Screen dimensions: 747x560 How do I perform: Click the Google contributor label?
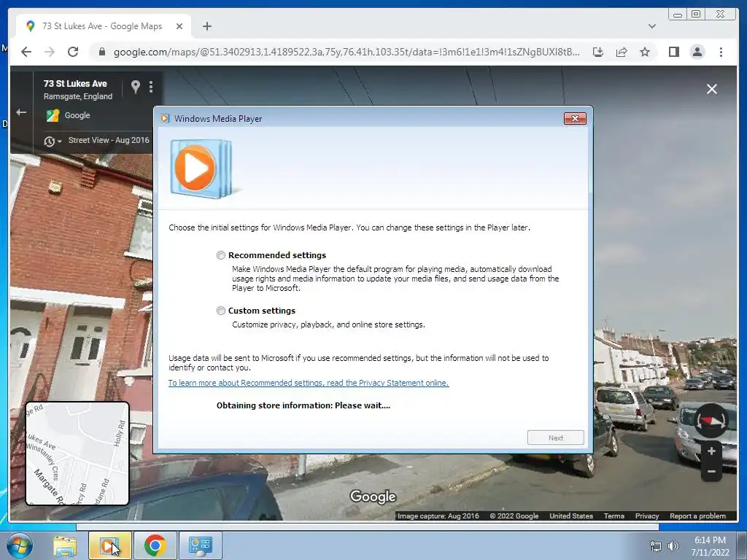click(x=77, y=115)
